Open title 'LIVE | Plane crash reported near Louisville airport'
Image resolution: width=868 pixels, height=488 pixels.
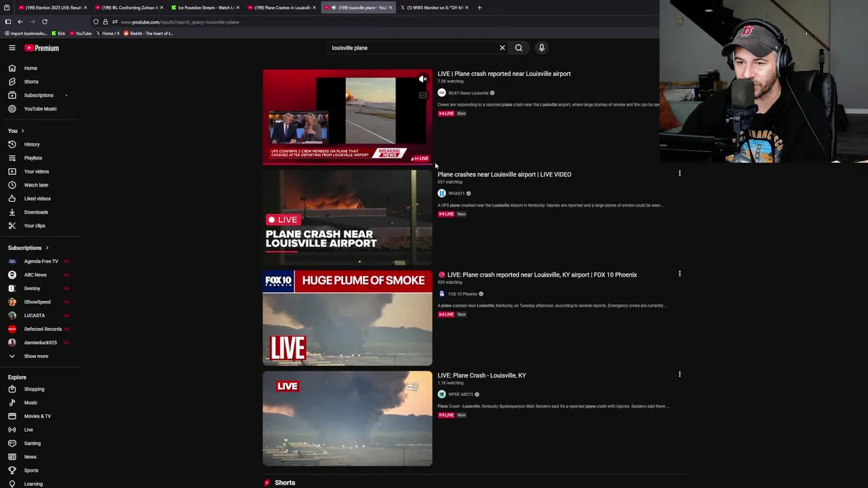504,74
